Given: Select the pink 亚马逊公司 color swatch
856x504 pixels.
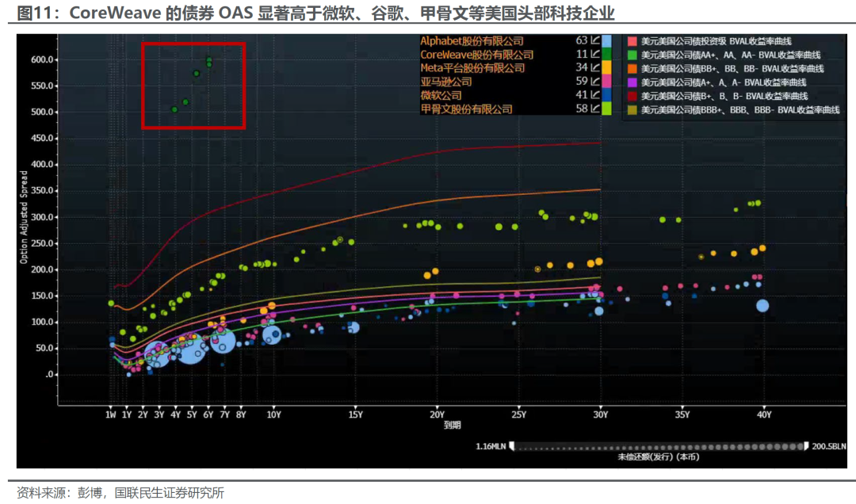Looking at the screenshot, I should point(606,82).
